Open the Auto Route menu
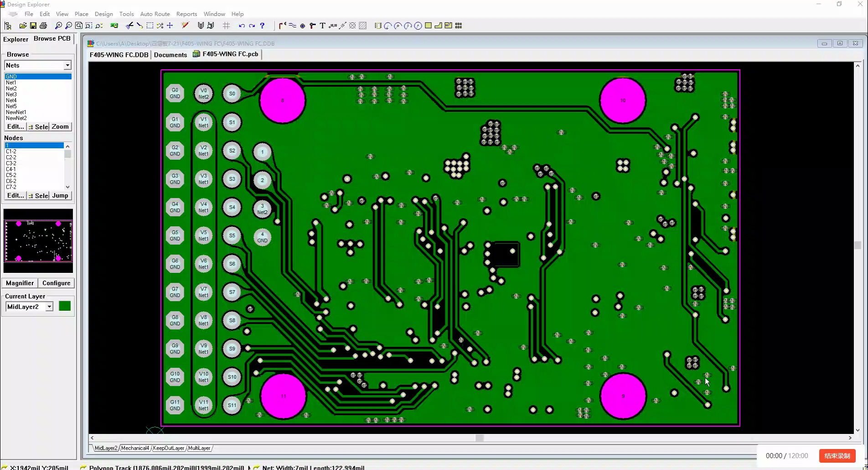 point(155,14)
